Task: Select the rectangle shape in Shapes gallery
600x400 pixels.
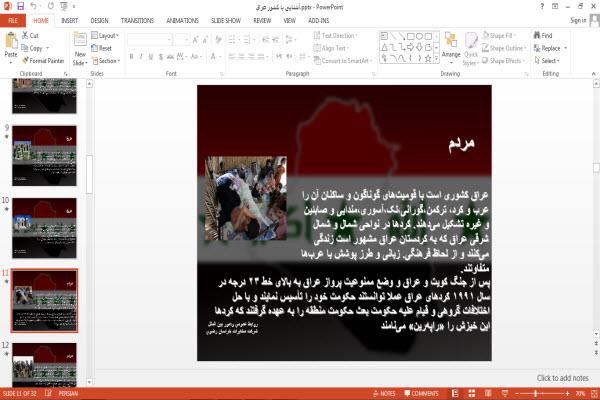Action: pos(411,36)
